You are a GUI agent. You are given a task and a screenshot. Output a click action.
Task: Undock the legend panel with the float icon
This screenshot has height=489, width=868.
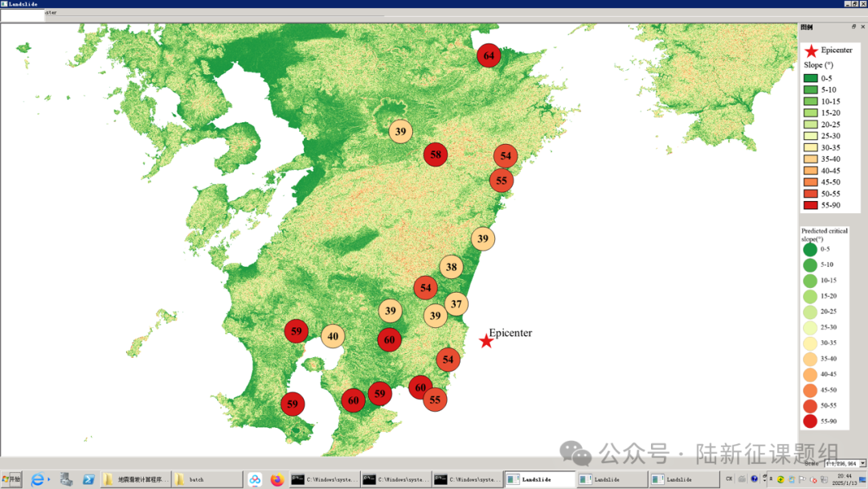point(854,27)
